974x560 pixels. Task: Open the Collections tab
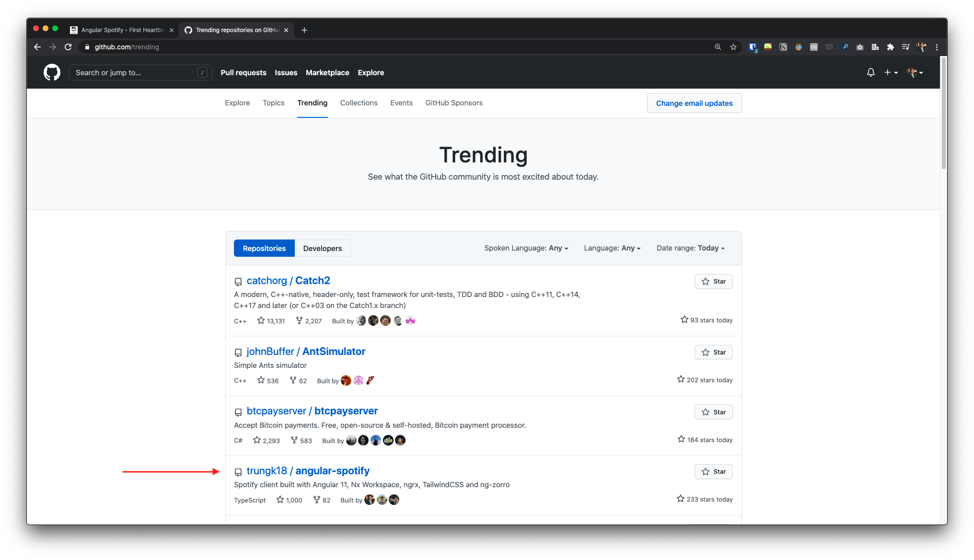point(359,103)
